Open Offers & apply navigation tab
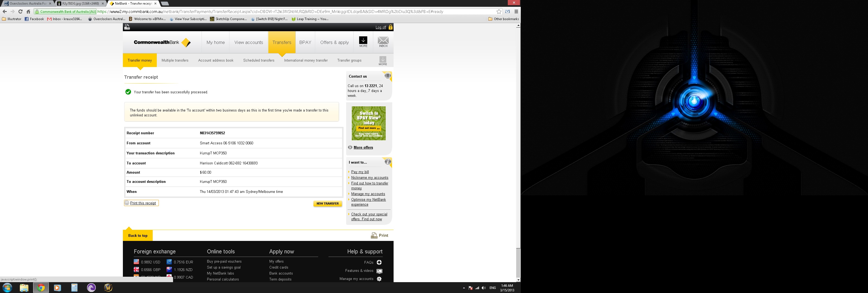This screenshot has height=293, width=868. pos(334,43)
